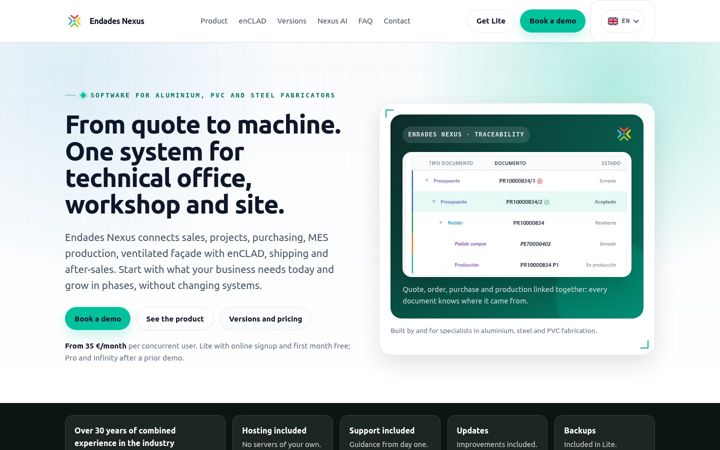
Task: Select document PR10000834 P1
Action: pos(539,265)
